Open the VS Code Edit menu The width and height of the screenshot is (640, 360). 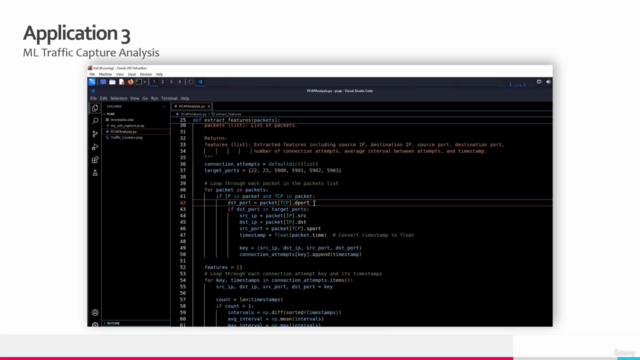tap(103, 98)
